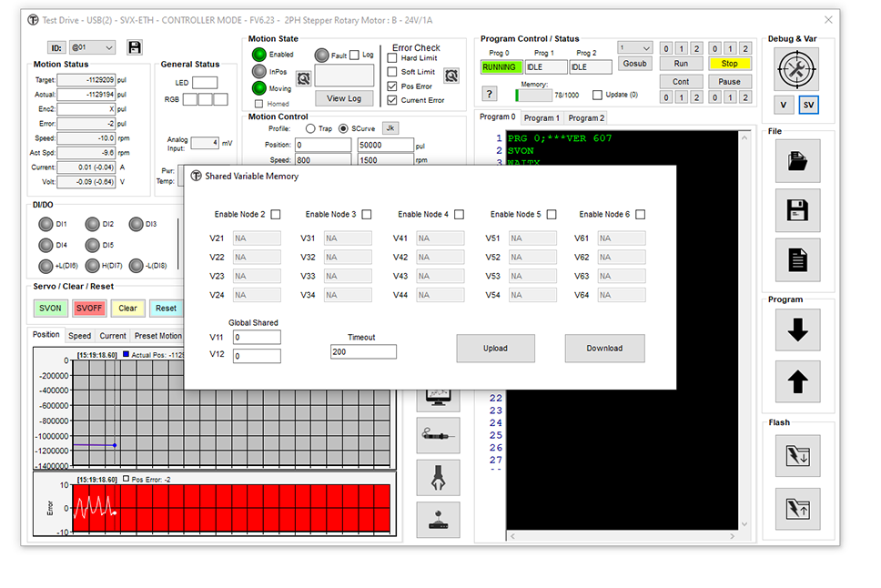Screen dimensions: 881x588
Task: Click the Timeout input field
Action: (363, 352)
